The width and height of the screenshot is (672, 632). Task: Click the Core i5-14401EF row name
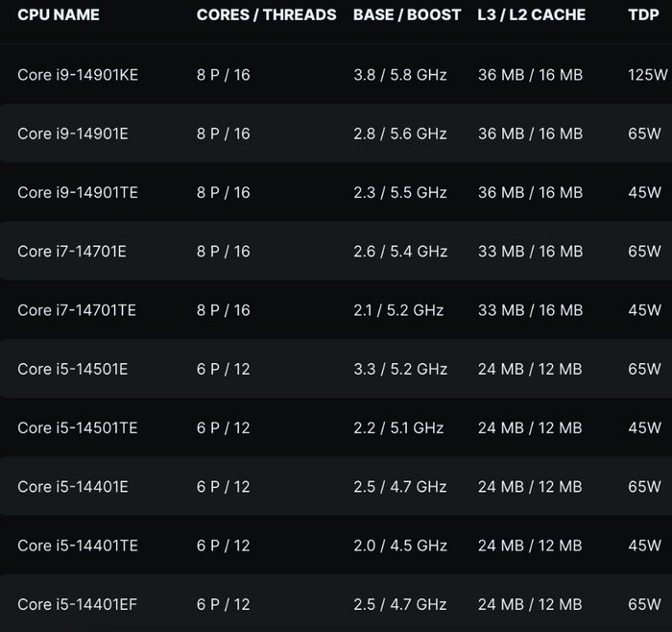77,604
